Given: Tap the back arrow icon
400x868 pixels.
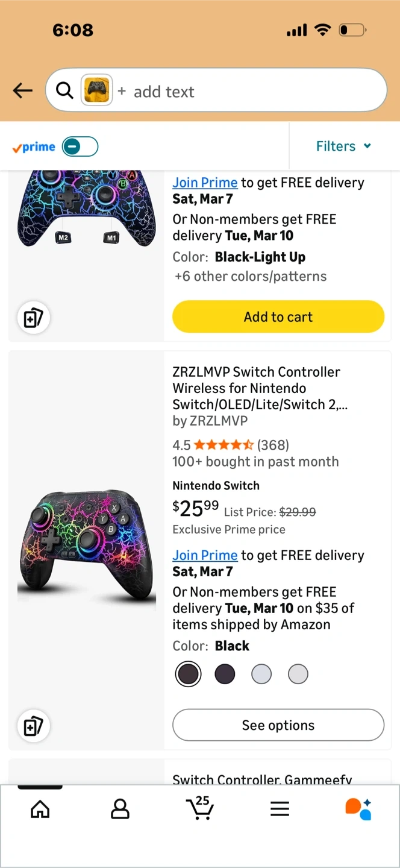Looking at the screenshot, I should (x=23, y=91).
